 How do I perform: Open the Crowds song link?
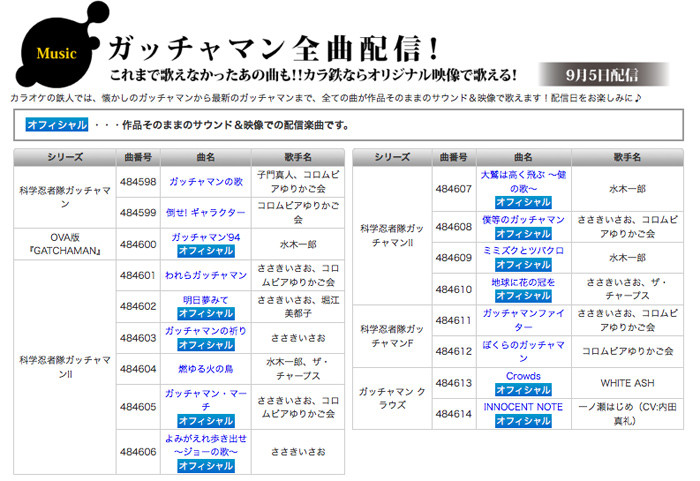[523, 376]
